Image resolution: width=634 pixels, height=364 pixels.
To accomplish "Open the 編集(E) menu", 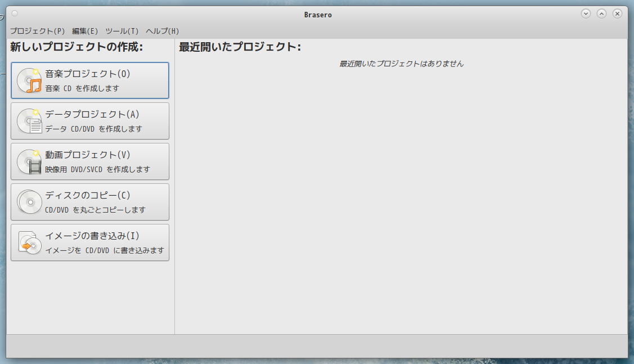I will [x=85, y=31].
